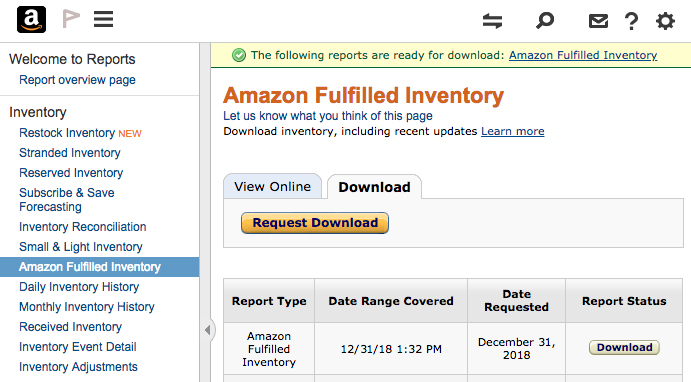
Task: Open the hamburger menu icon
Action: coord(104,19)
